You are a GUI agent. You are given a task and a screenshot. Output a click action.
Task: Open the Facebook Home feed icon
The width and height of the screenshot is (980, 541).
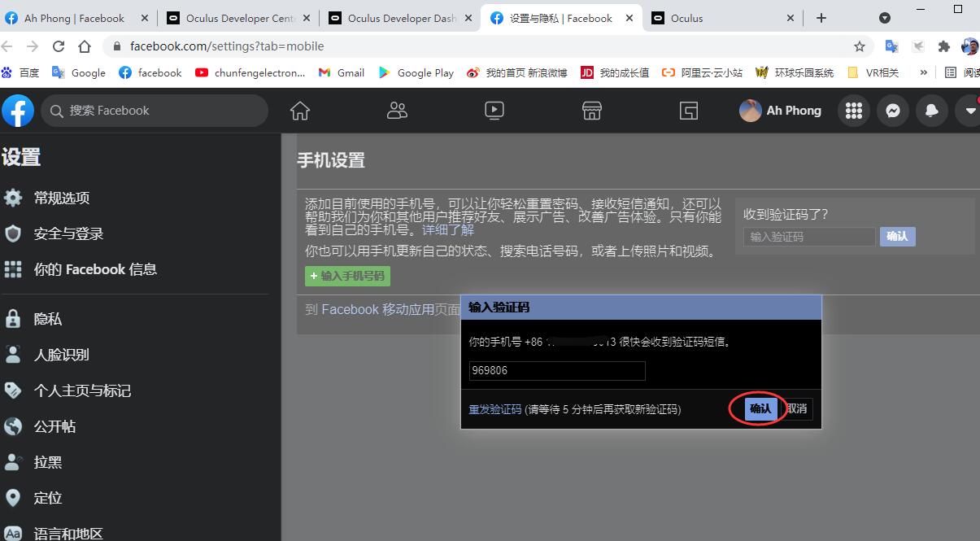(300, 111)
